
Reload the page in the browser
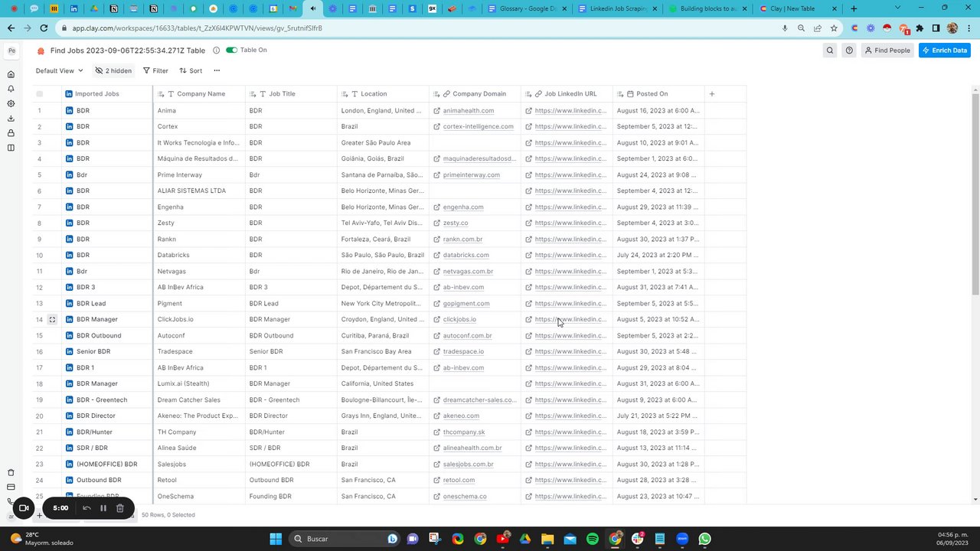click(x=44, y=28)
